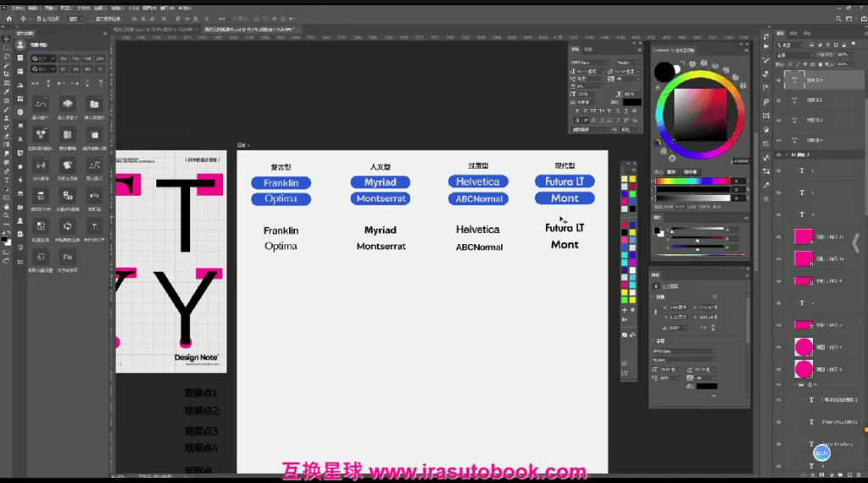Click the rainbow hue slider in color wheel panel
The width and height of the screenshot is (868, 483).
point(693,181)
